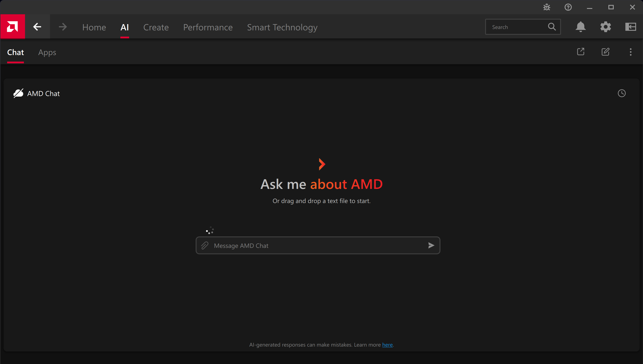Attach a file with paperclip icon

[205, 246]
